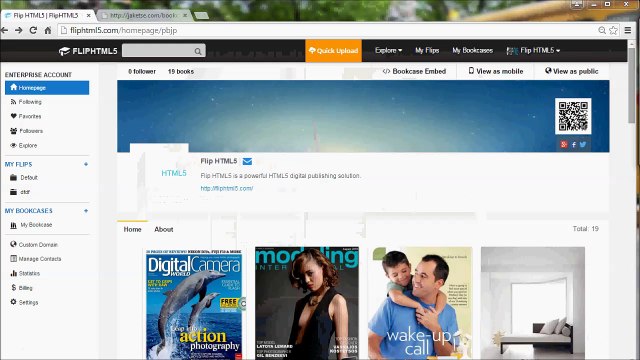Open Followers in sidebar
Screen dimensions: 640x360
[x=27, y=131]
